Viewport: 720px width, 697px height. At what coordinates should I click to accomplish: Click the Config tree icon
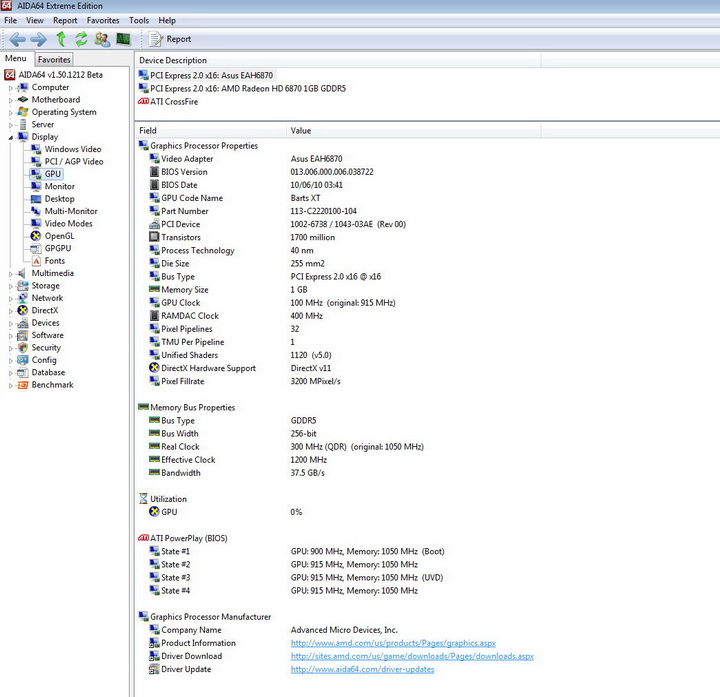tap(22, 360)
